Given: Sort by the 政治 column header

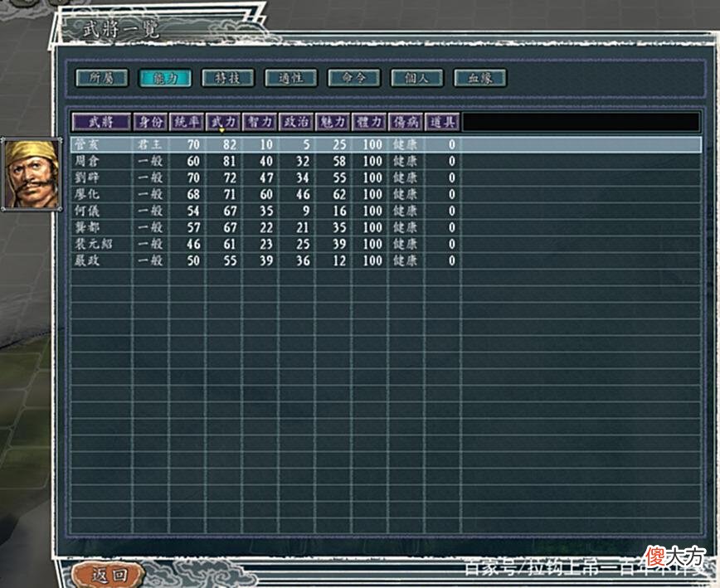Looking at the screenshot, I should click(x=297, y=122).
